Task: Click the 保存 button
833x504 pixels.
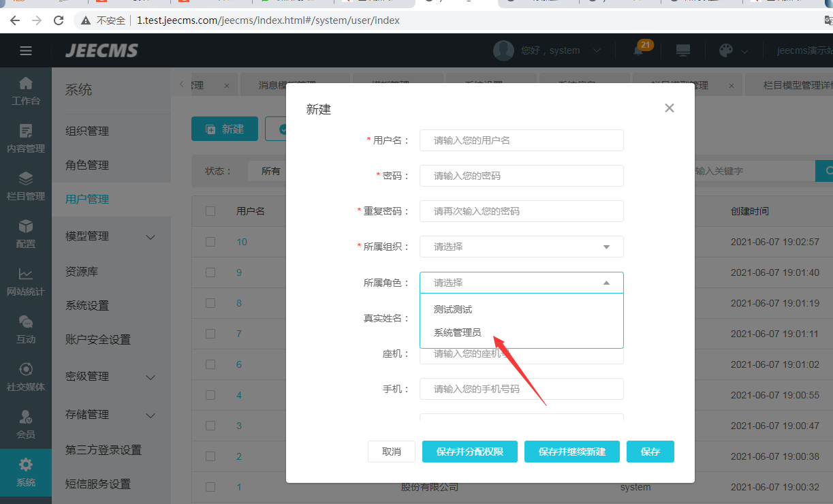Action: [x=650, y=452]
